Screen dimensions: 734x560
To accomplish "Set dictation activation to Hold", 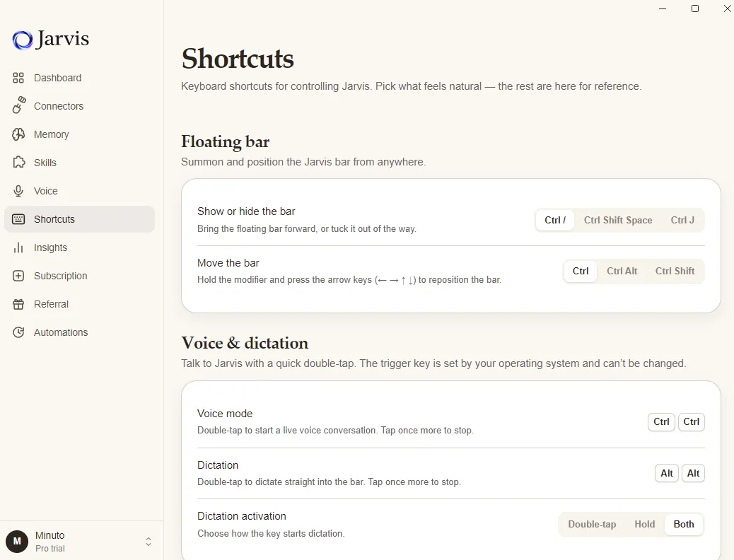I will (645, 525).
